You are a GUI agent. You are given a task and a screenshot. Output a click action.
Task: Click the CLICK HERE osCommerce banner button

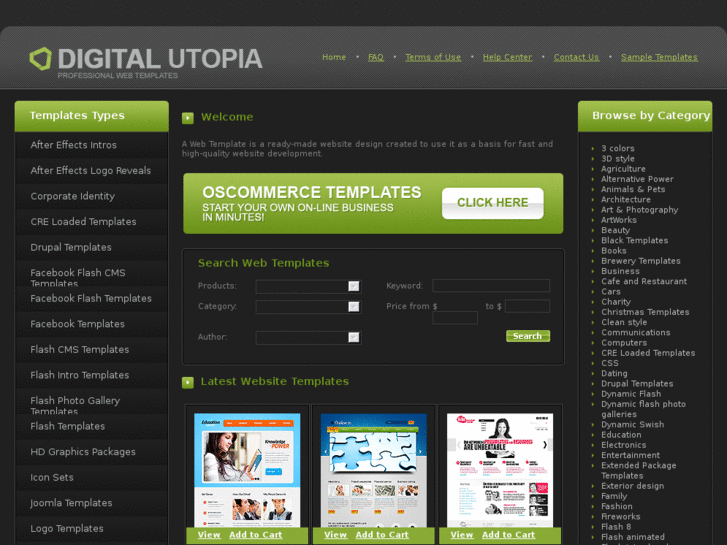tap(492, 203)
